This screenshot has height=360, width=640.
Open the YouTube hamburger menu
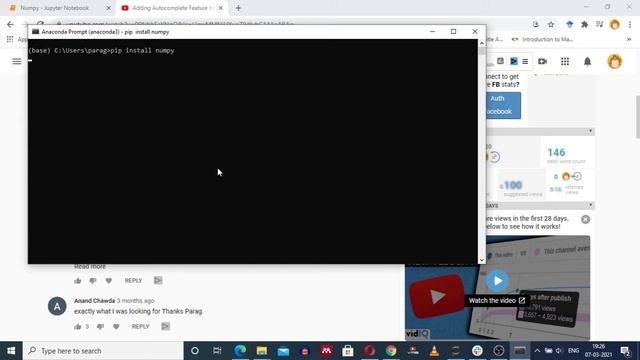tap(17, 62)
